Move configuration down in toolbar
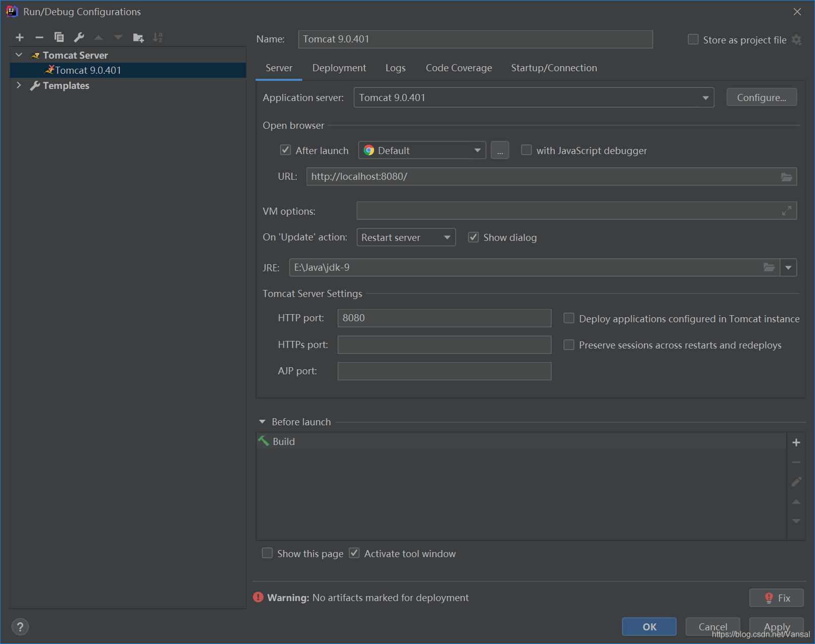 click(118, 37)
